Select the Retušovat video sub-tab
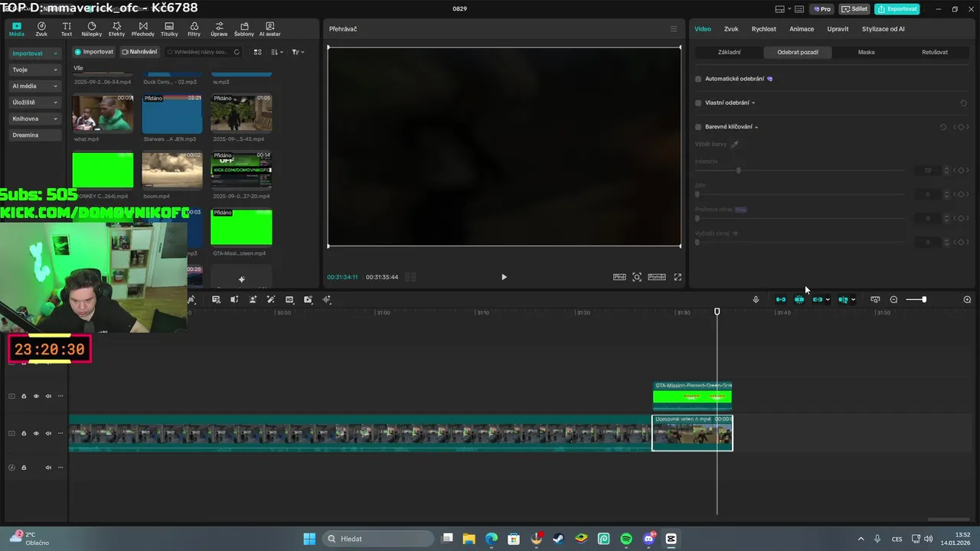Image resolution: width=980 pixels, height=551 pixels. [935, 52]
